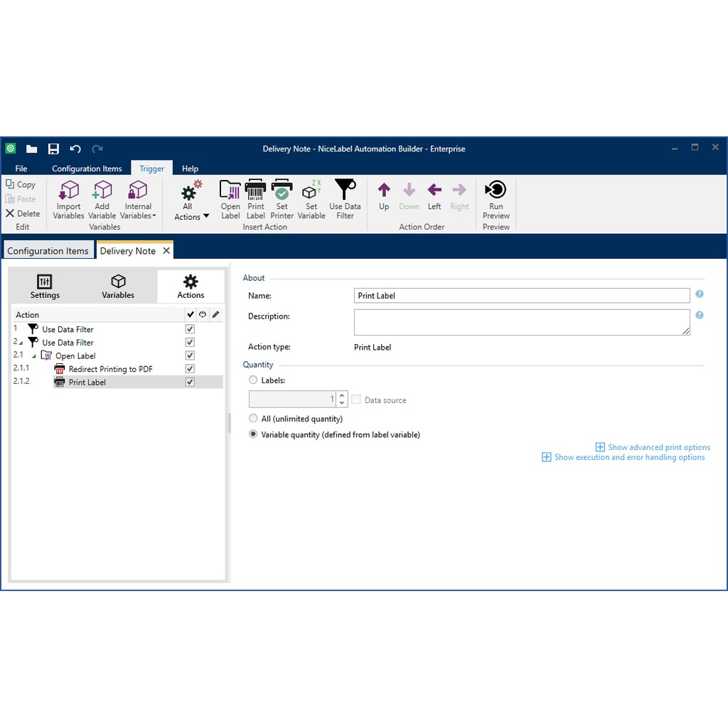Increase label quantity with up stepper
This screenshot has height=728, width=728.
click(342, 396)
